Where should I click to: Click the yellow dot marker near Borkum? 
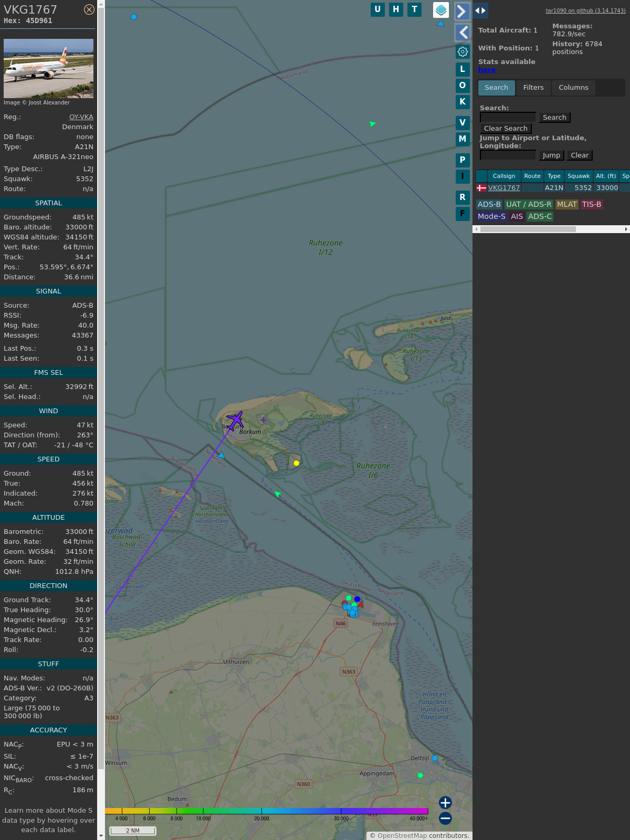[x=297, y=463]
